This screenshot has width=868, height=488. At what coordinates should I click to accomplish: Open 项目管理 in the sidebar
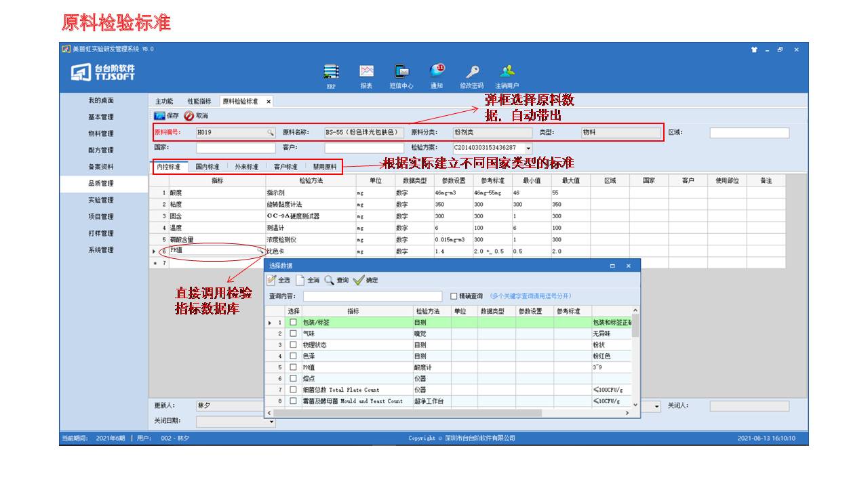101,217
